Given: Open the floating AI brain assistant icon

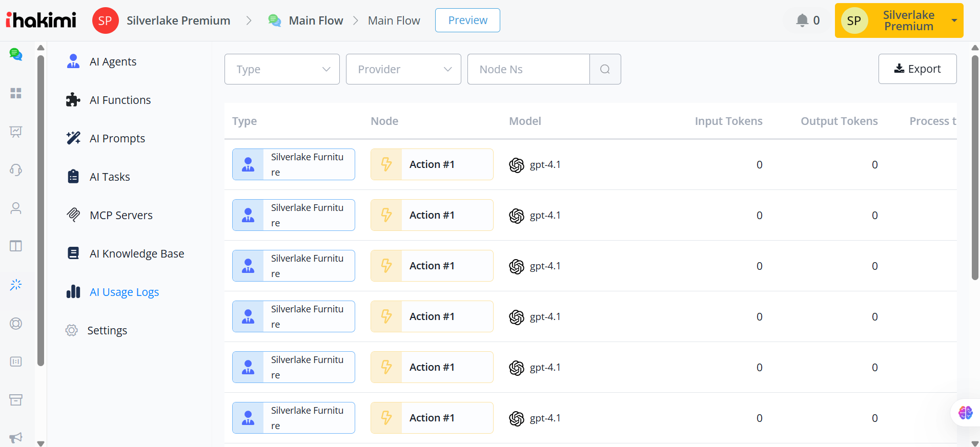Looking at the screenshot, I should (x=966, y=413).
